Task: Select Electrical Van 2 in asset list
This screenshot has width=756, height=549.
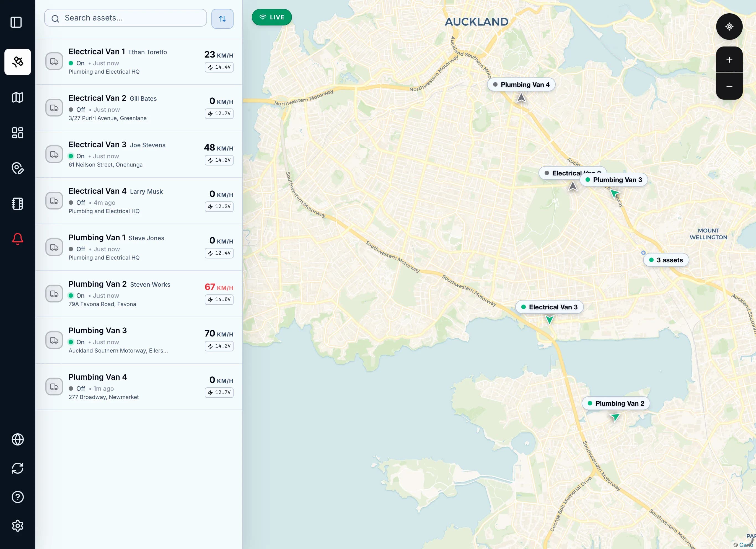Action: click(x=139, y=108)
